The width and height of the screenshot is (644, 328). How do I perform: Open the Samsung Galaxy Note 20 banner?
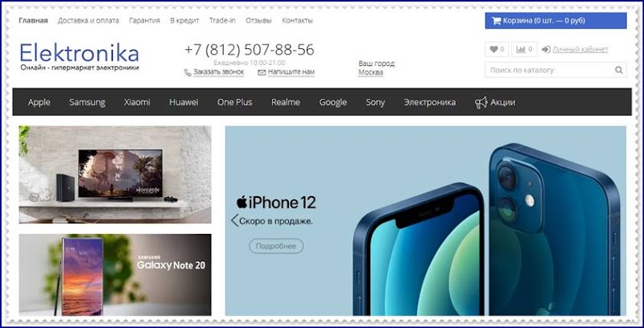[115, 275]
